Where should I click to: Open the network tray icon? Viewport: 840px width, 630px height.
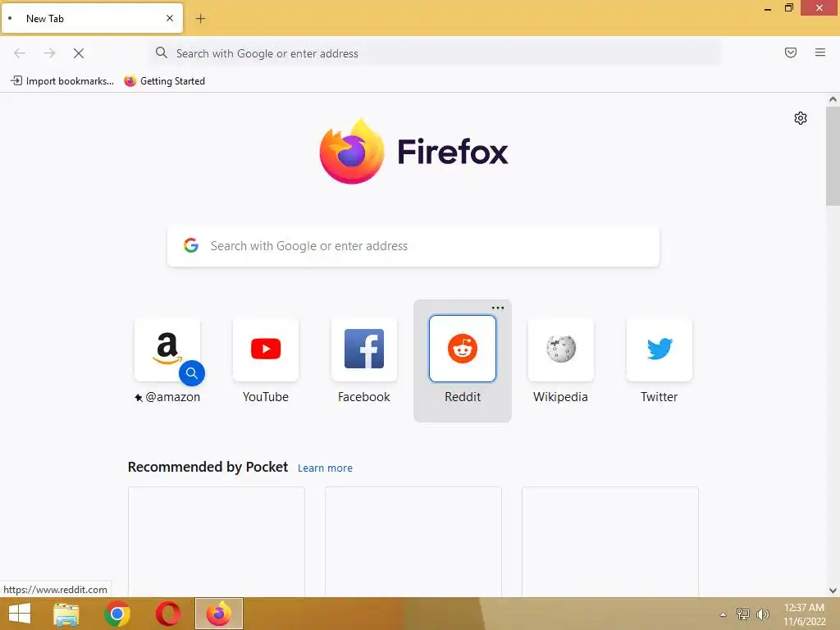(x=743, y=614)
